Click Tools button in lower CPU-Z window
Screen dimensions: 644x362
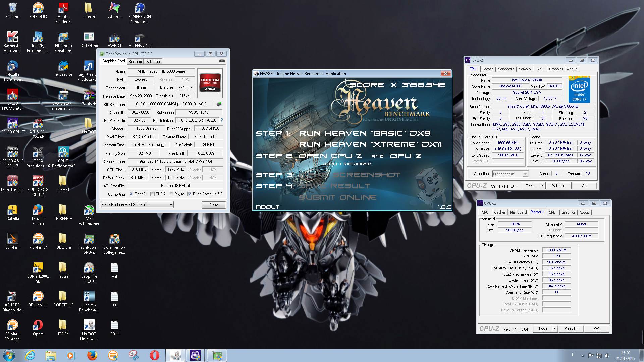[543, 329]
